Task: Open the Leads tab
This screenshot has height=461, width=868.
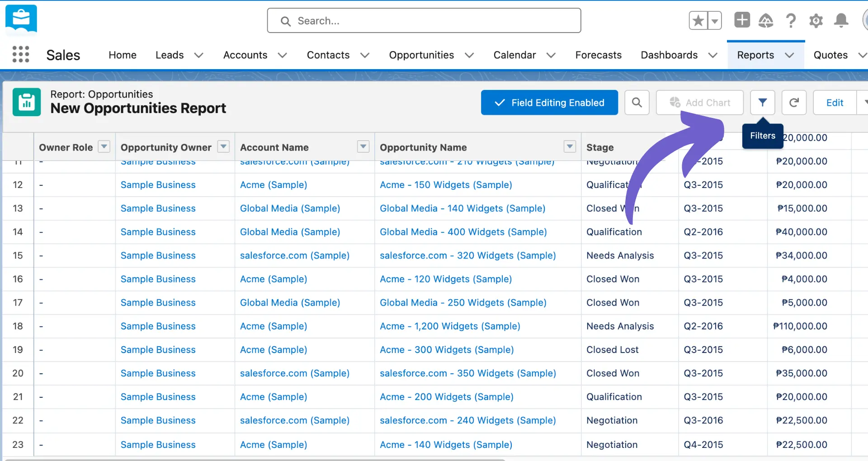Action: coord(170,55)
